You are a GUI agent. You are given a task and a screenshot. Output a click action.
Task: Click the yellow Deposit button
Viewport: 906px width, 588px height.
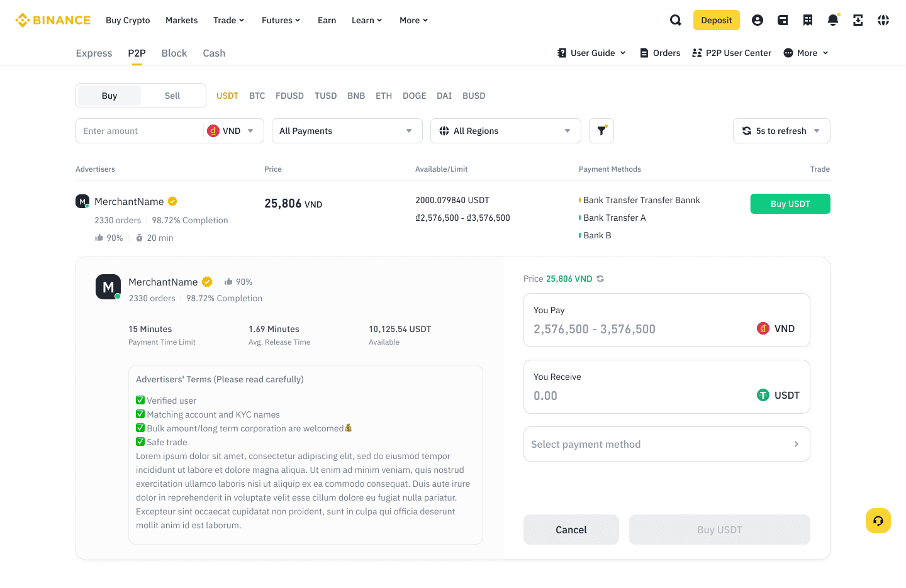click(717, 20)
